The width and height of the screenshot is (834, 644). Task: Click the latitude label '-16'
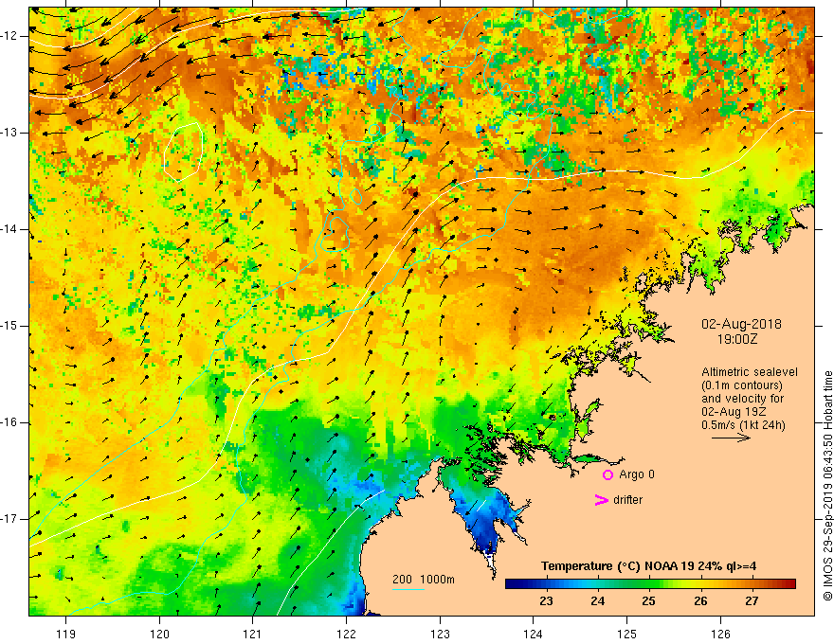coord(10,422)
